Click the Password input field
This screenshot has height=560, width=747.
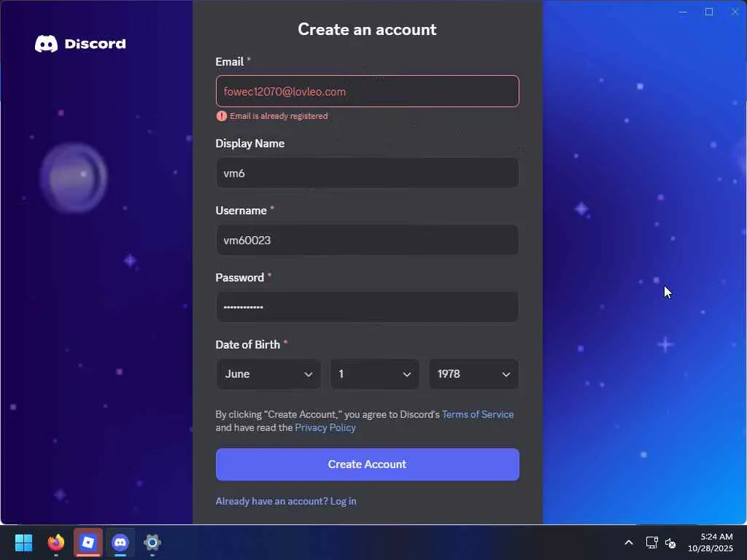(x=368, y=307)
